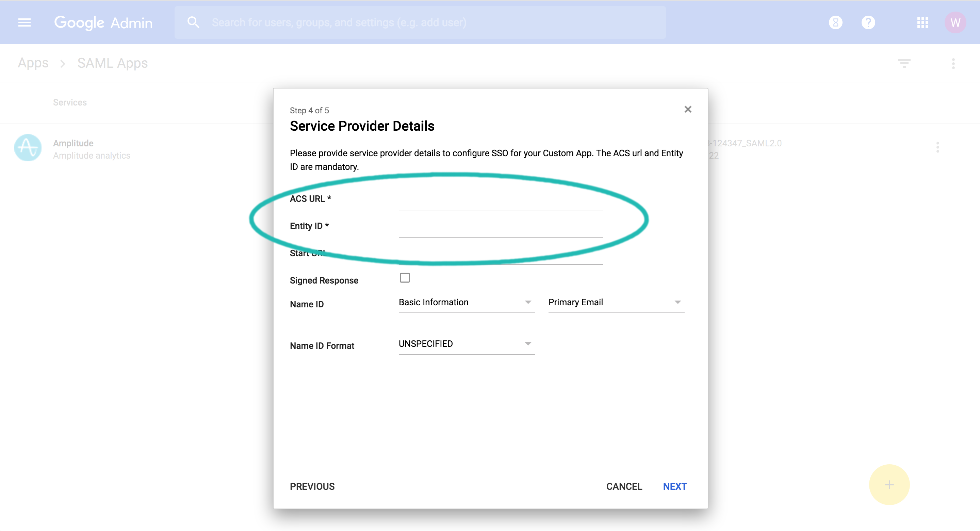Click the search magnifier icon
Screen dimensions: 980x531
[x=193, y=22]
